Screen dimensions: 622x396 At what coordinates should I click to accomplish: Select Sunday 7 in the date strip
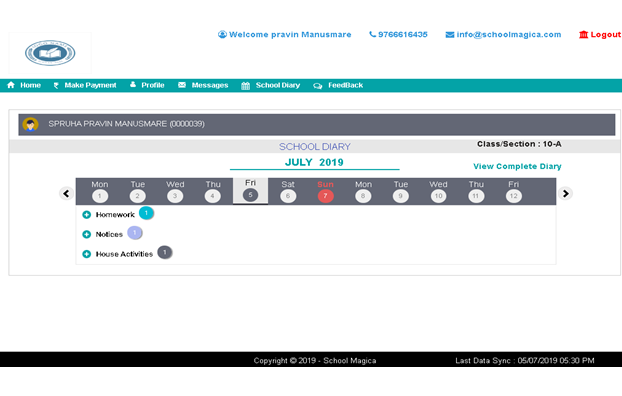(325, 196)
